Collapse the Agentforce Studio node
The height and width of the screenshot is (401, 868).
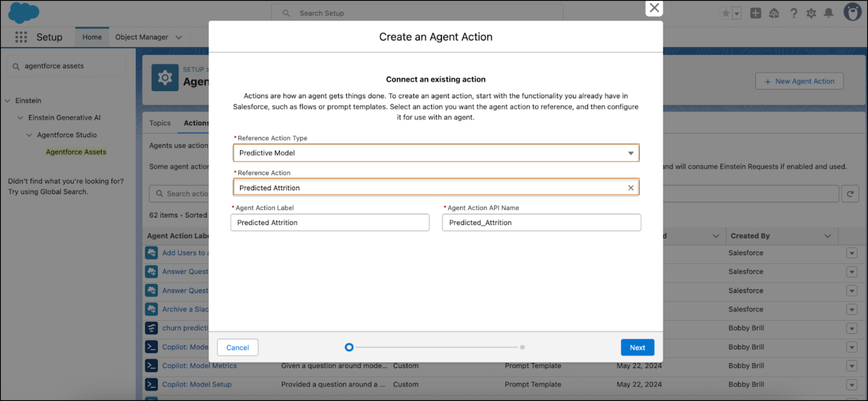pos(29,135)
